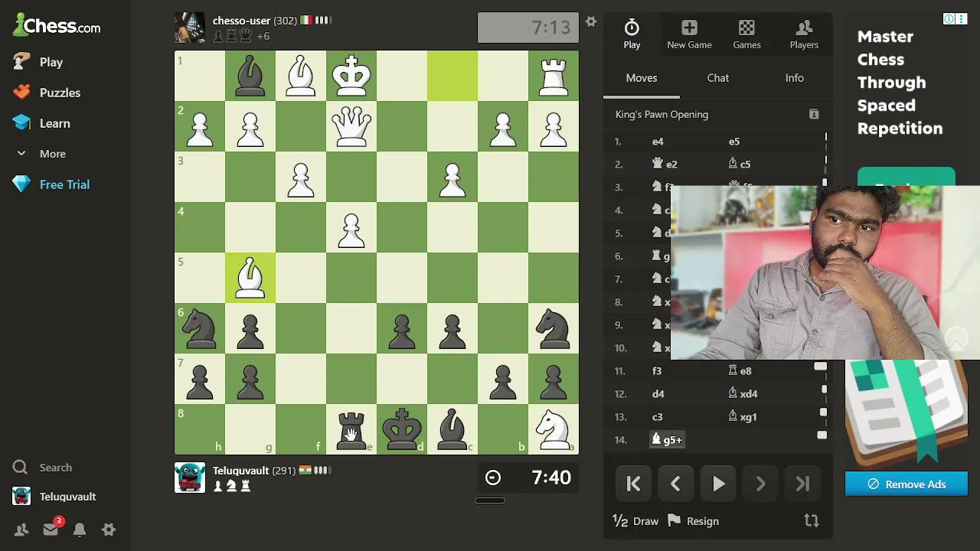Click Teluguvault username below the board

tap(242, 471)
